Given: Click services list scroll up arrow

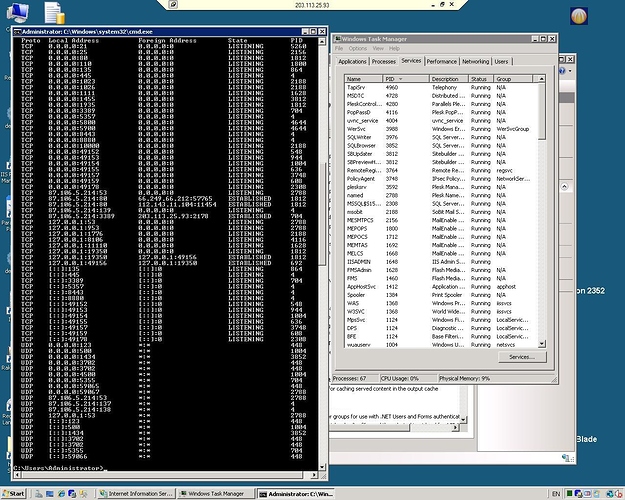Looking at the screenshot, I should (x=542, y=79).
